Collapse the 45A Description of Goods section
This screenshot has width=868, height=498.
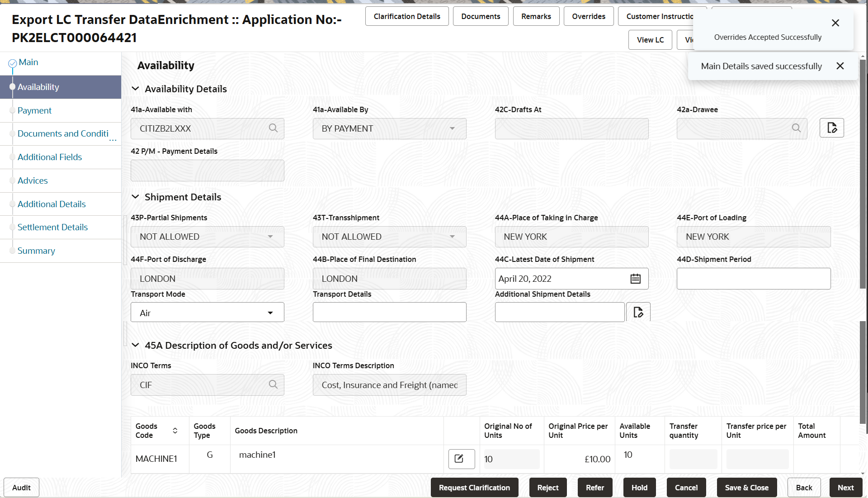click(x=135, y=345)
